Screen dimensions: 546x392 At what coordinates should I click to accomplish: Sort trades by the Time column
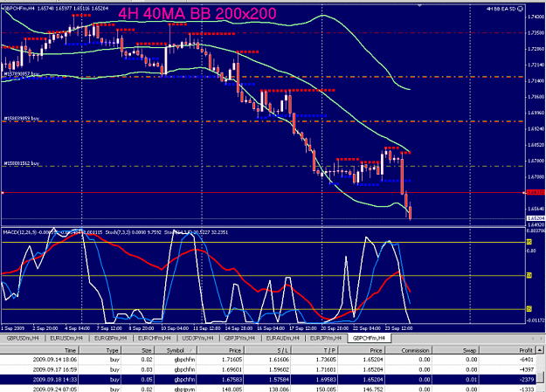(x=38, y=350)
